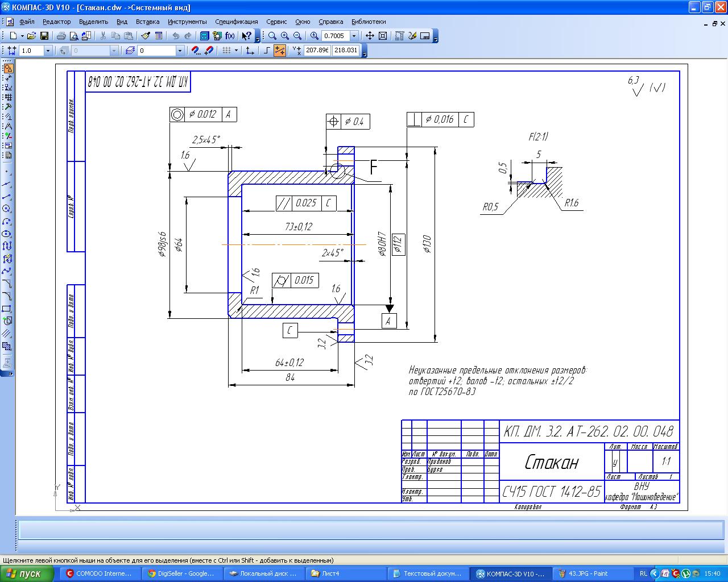
Task: Open the variables f(x) tool
Action: pyautogui.click(x=230, y=36)
